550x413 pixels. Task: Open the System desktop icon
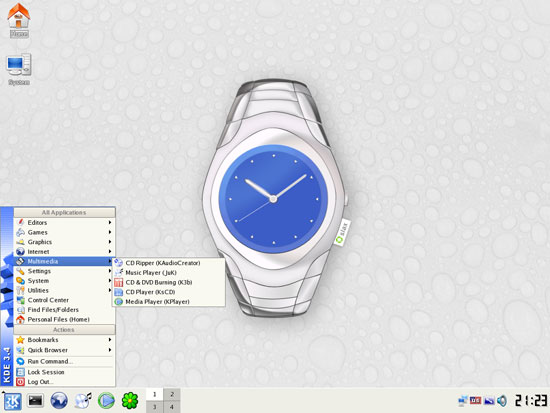pyautogui.click(x=19, y=69)
